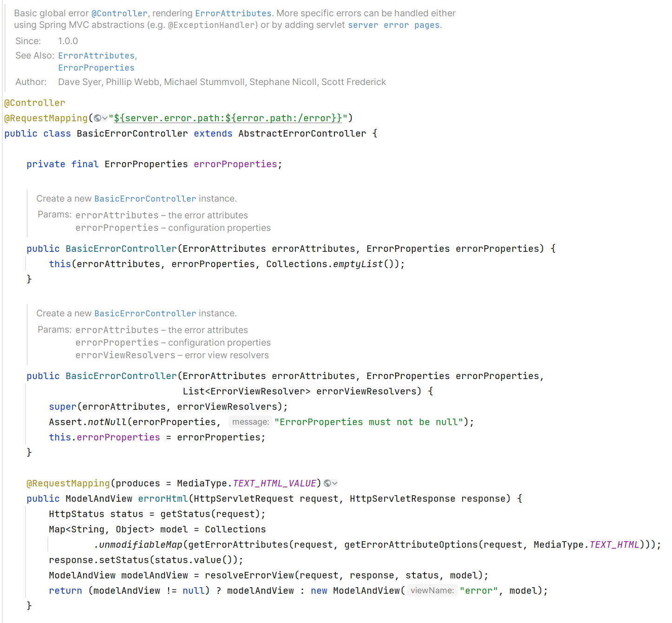Click the "ErrorProperties must not be null" string
This screenshot has height=623, width=672.
point(369,422)
